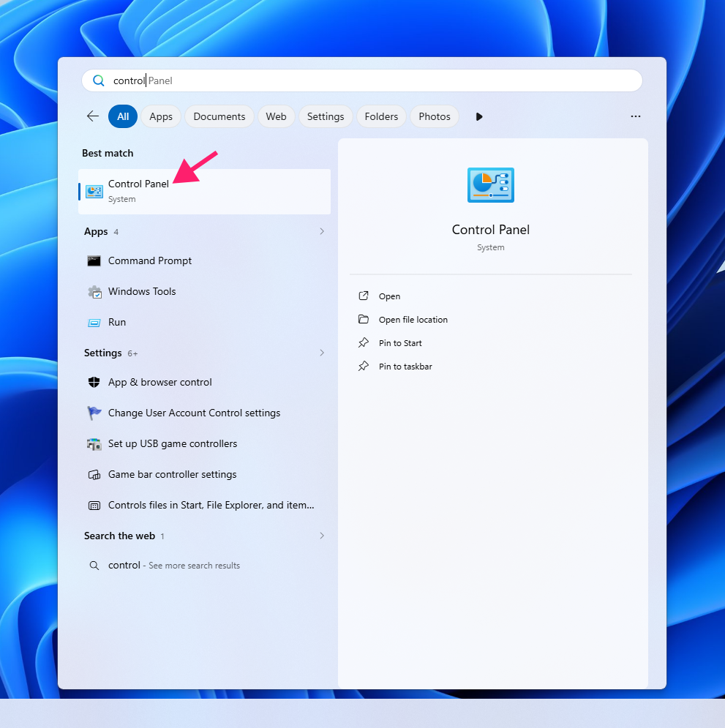Open Controls files in Start, File Explorer setting
This screenshot has height=728, width=725.
[x=204, y=505]
